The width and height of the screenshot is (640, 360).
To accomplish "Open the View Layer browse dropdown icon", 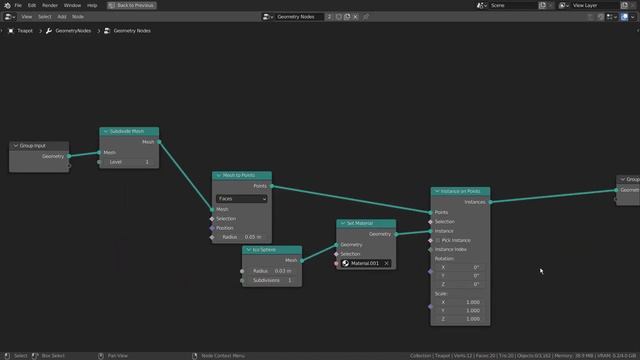I will click(x=564, y=5).
